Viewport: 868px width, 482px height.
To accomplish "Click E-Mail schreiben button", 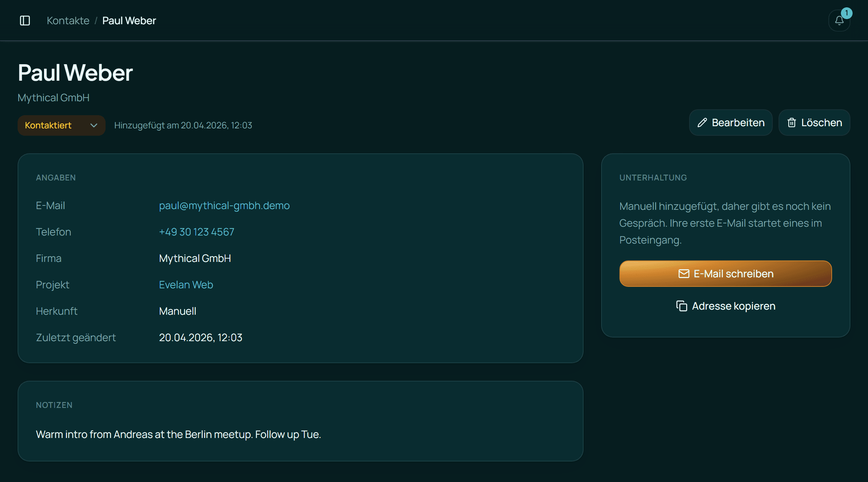I will (x=725, y=274).
